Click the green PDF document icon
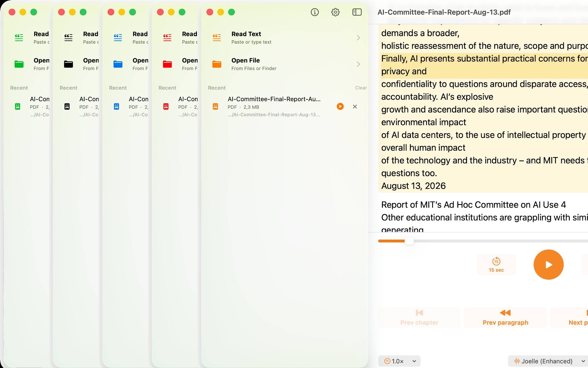This screenshot has width=588, height=368. pyautogui.click(x=17, y=106)
